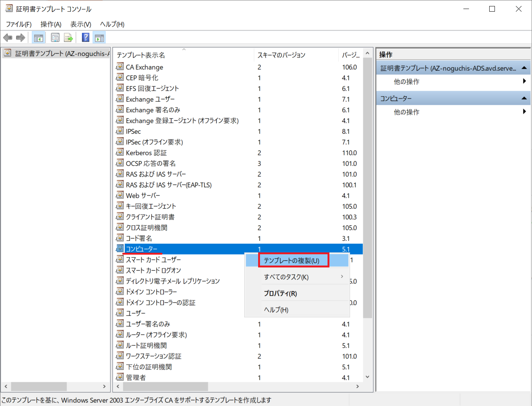The height and width of the screenshot is (406, 532).
Task: Choose プロパティ(R) in the context menu
Action: click(297, 293)
